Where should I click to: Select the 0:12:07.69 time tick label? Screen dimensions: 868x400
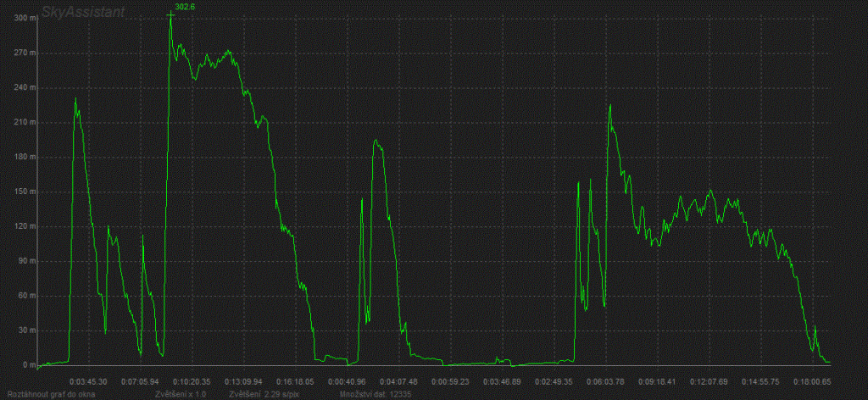[709, 381]
